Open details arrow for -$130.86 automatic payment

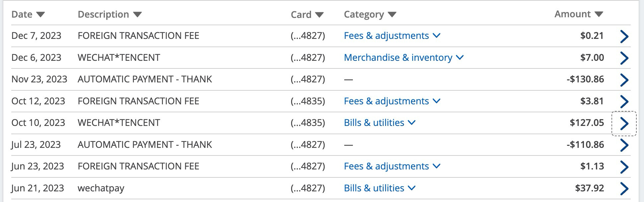pos(624,79)
